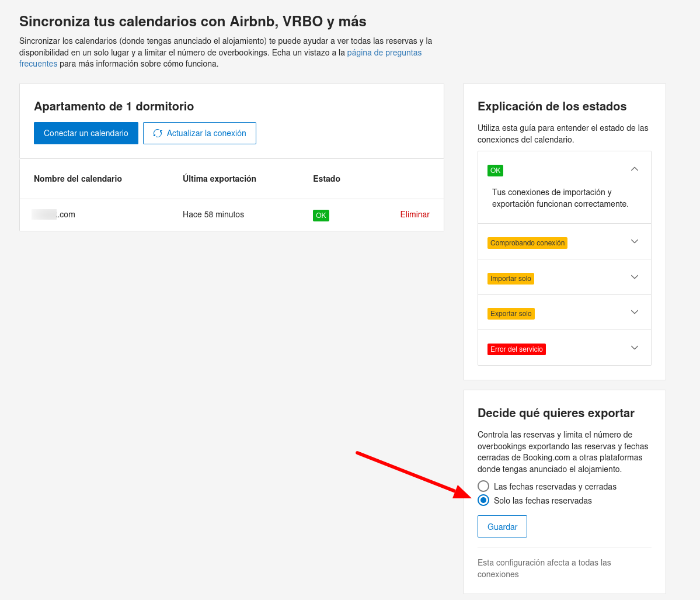700x600 pixels.
Task: Select the yellow Comprobando conexión badge
Action: click(527, 243)
